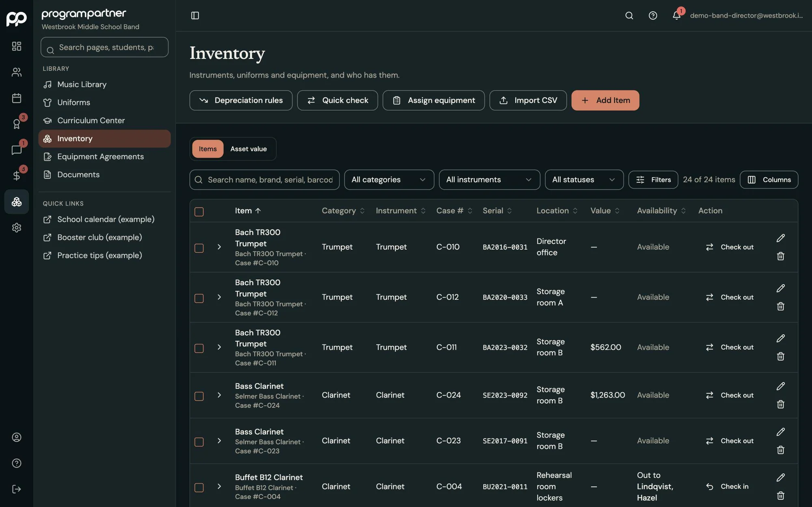The image size is (812, 507).
Task: Open Equipment Agreements in sidebar
Action: (x=104, y=156)
